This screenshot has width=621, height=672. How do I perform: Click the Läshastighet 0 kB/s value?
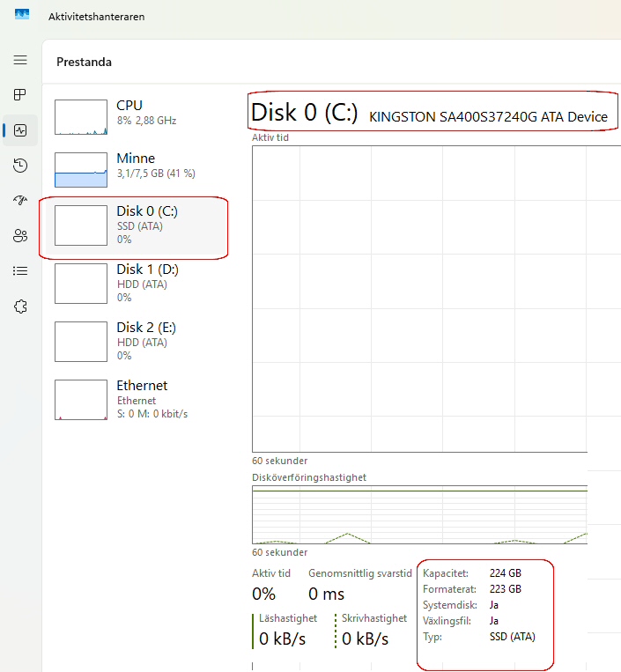283,639
